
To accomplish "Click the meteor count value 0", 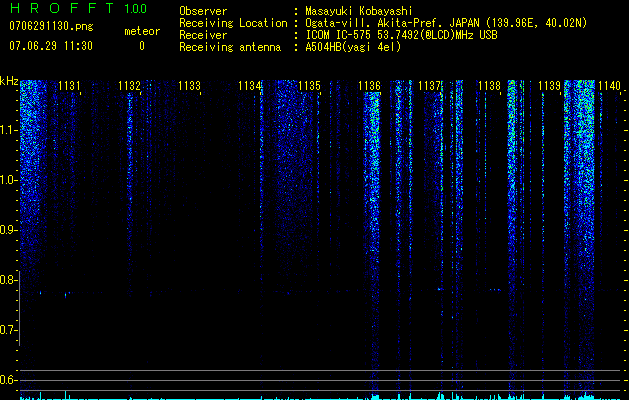I will point(142,46).
